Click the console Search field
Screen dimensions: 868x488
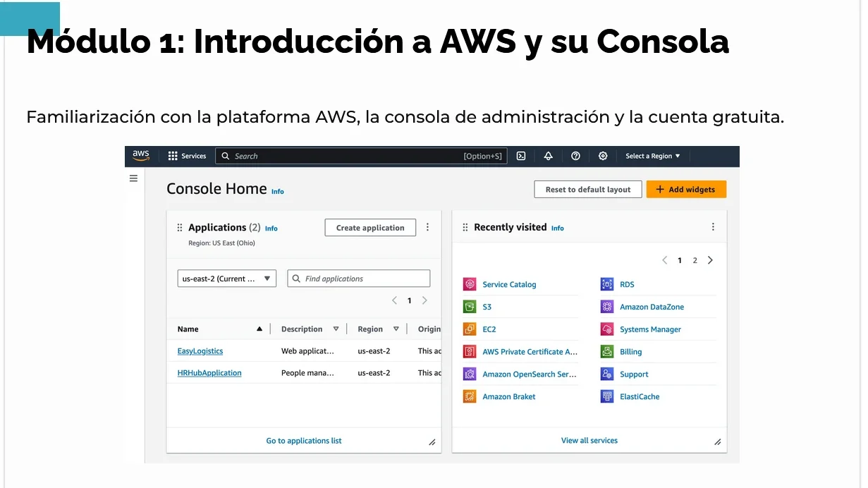pos(360,156)
